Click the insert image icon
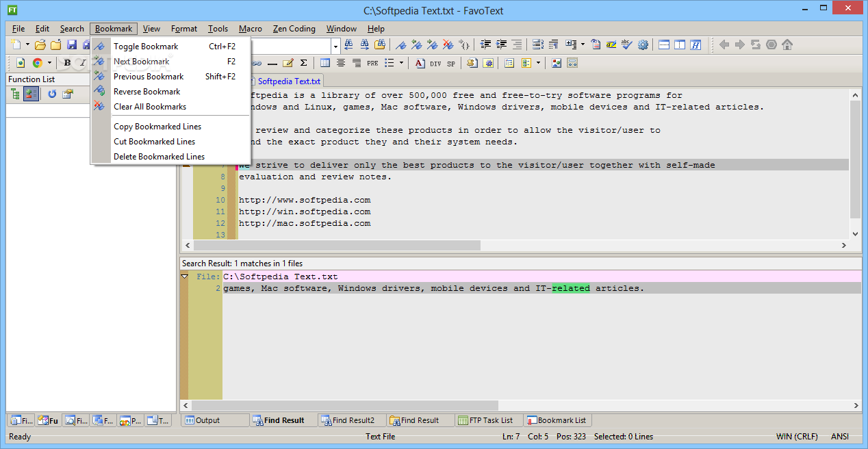The height and width of the screenshot is (449, 868). 556,63
